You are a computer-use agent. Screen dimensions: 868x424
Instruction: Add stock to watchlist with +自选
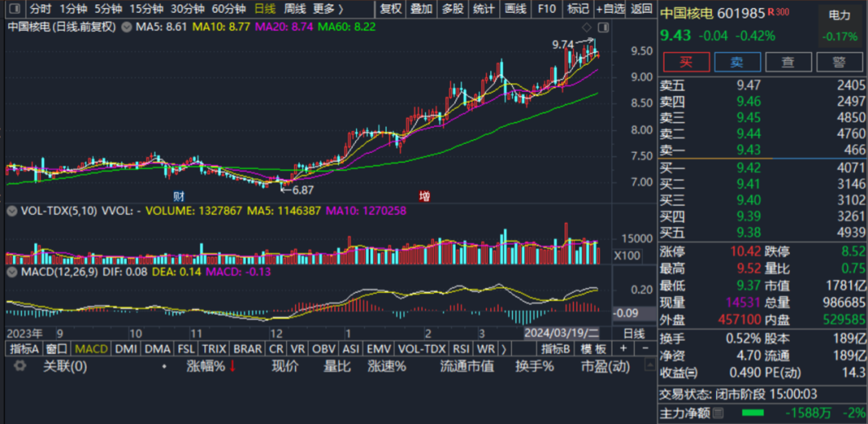pos(611,9)
